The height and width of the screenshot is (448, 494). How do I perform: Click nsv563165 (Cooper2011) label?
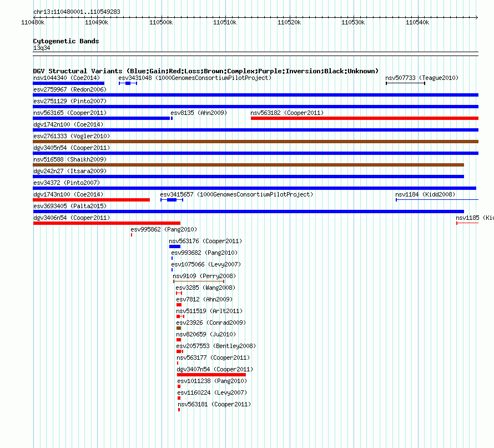pyautogui.click(x=70, y=113)
